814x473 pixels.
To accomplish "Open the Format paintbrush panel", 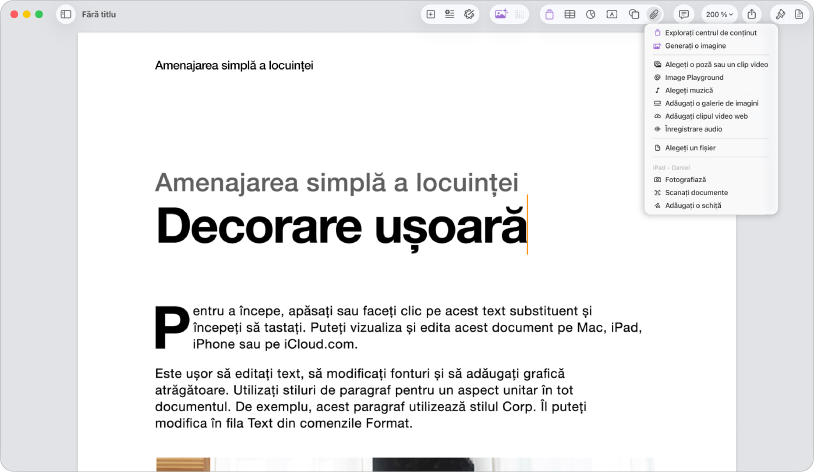I will pyautogui.click(x=780, y=15).
